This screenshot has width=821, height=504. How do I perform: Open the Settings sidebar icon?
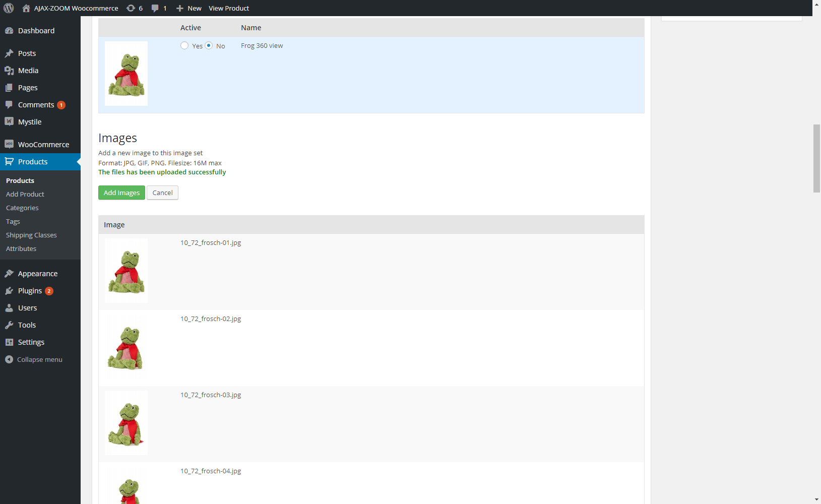9,342
